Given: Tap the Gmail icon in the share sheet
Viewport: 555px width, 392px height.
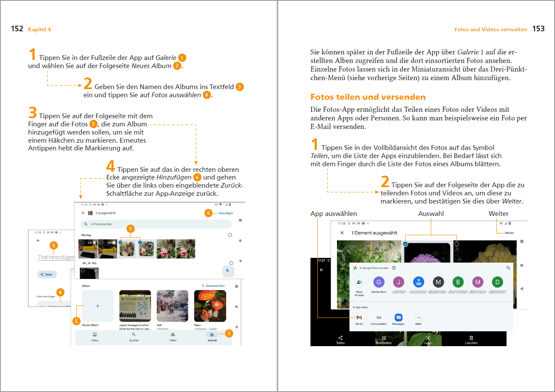Looking at the screenshot, I should pyautogui.click(x=359, y=317).
